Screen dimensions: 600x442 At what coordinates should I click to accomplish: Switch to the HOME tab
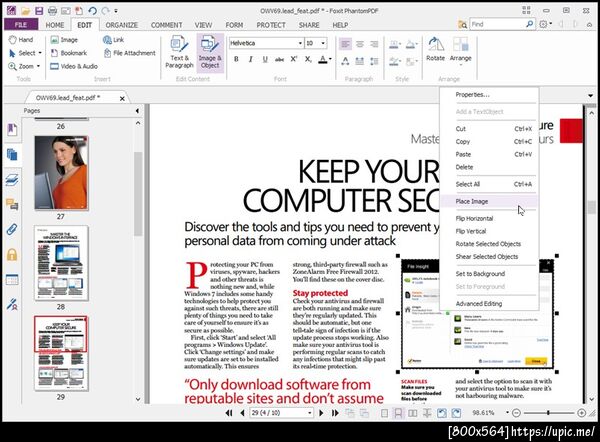tap(55, 25)
